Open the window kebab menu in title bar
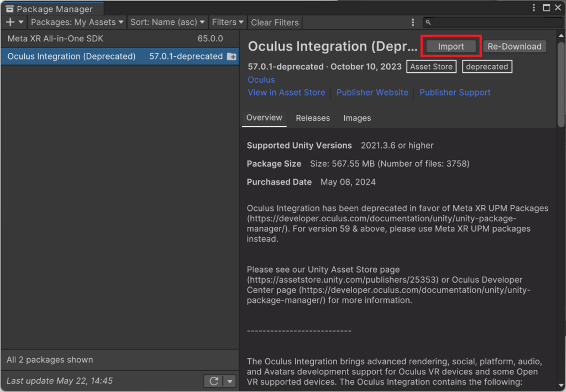566x392 pixels. pos(533,8)
